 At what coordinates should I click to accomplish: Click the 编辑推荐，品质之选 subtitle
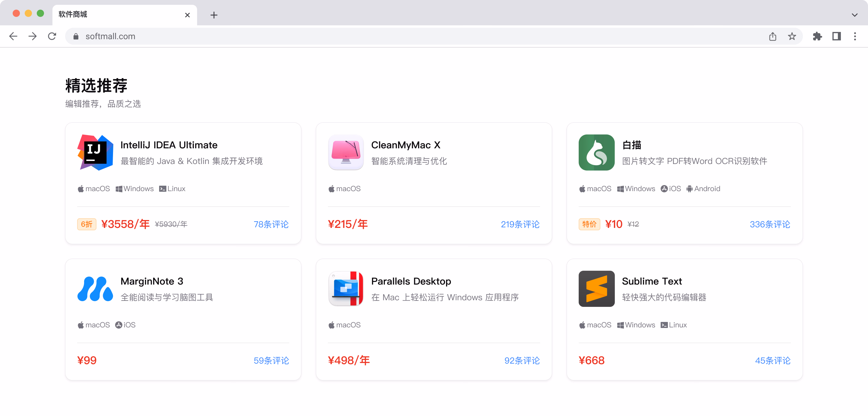pos(103,104)
